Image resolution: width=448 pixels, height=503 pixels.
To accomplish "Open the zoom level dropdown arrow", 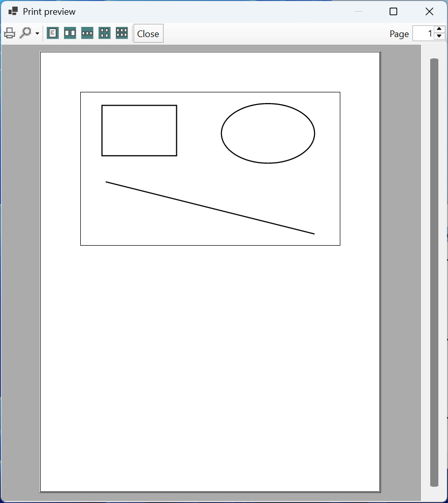I will tap(37, 33).
